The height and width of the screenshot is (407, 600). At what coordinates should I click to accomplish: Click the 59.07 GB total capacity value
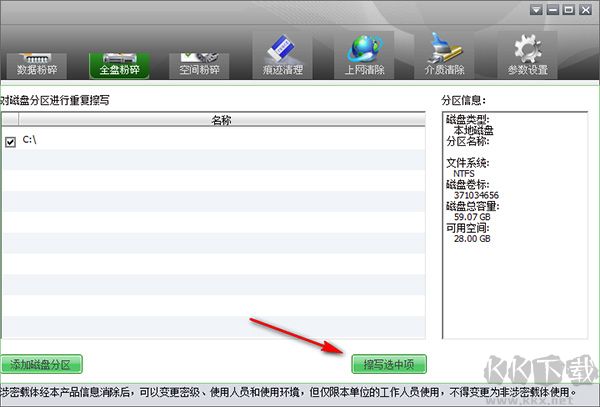(x=472, y=217)
